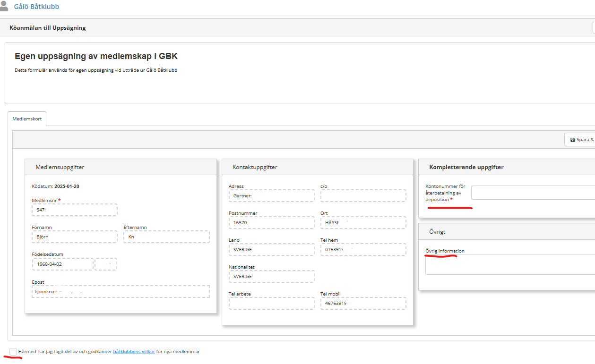Select the empty c/o field
Image resolution: width=595 pixels, height=364 pixels.
coord(363,196)
